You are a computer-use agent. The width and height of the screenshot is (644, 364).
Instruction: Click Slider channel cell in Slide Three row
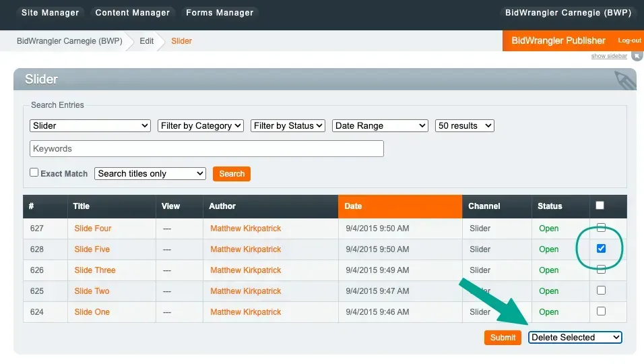pos(480,270)
